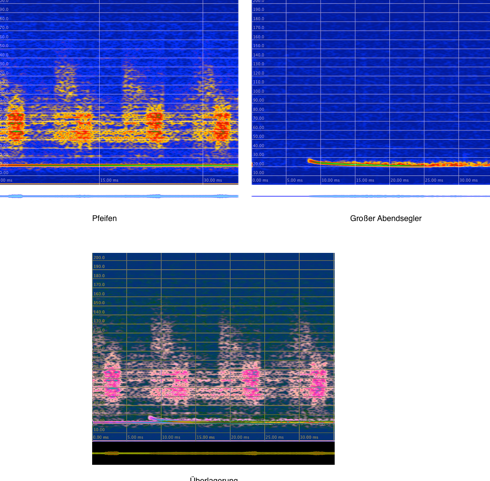Click "25.00 ms" label in Abendsegler spectrogram

[434, 180]
